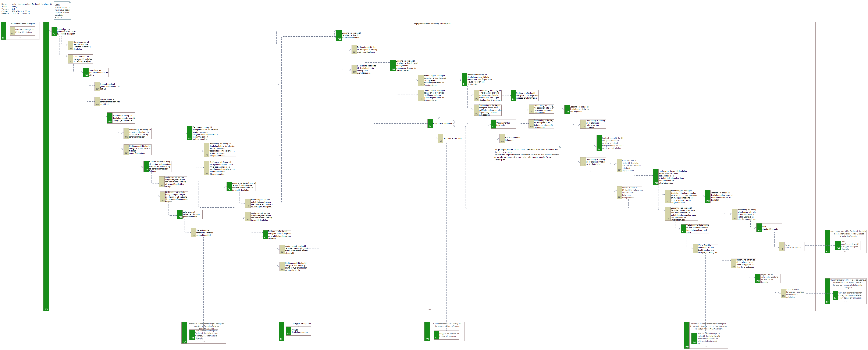Select 'Val av förenklat förfarande - förlänga genomförandetid' box
Viewport: 868px width, 350px height.
pyautogui.click(x=206, y=233)
